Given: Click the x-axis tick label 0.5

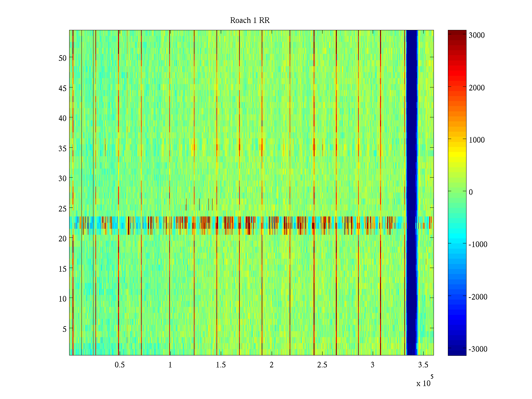Looking at the screenshot, I should click(120, 365).
